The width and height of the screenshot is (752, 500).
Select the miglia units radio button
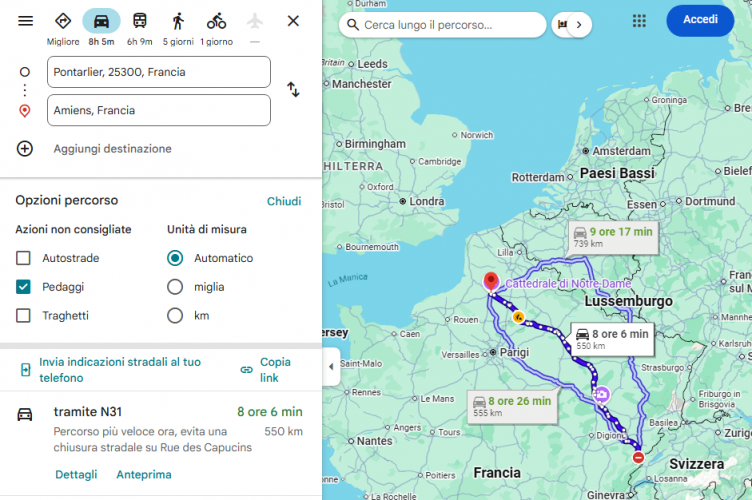pos(175,287)
